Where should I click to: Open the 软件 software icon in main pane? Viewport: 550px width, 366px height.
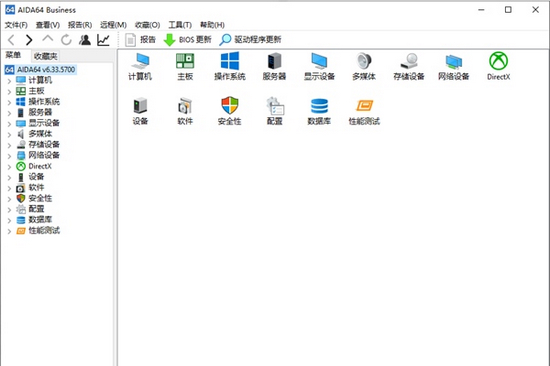185,111
